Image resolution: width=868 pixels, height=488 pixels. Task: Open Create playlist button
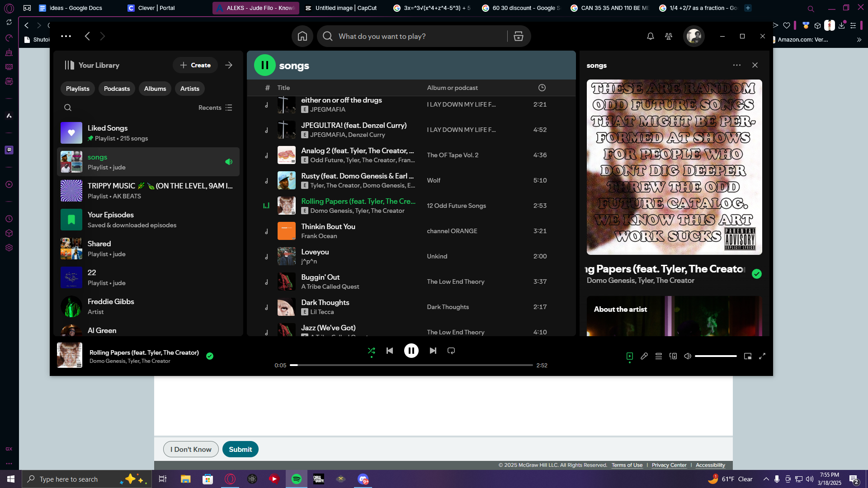coord(195,65)
